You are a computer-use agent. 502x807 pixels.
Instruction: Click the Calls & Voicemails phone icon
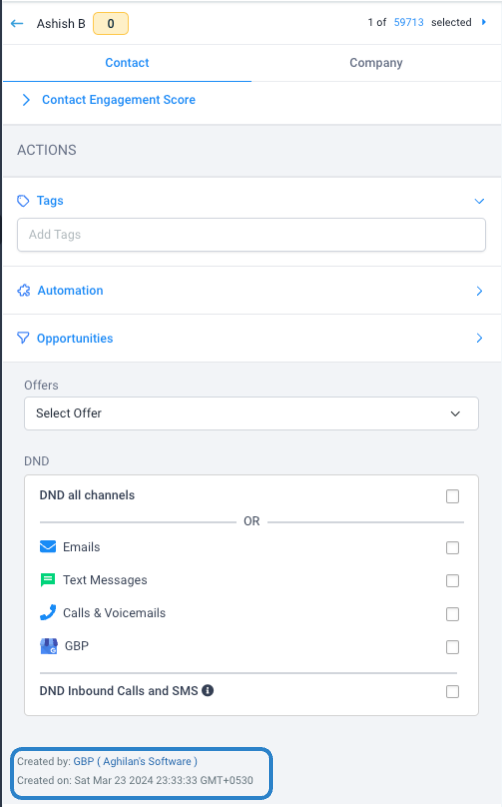point(48,612)
